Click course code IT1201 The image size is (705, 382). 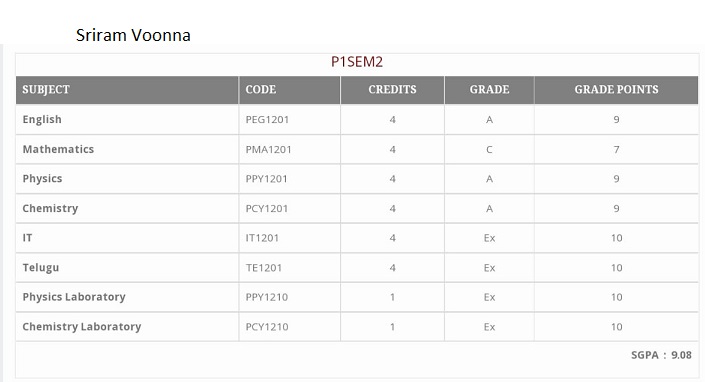click(262, 238)
